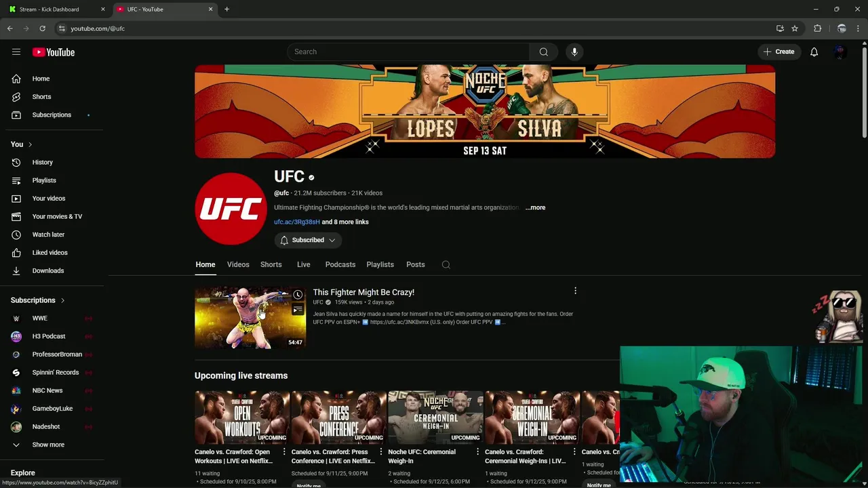Go back in browser history

9,28
